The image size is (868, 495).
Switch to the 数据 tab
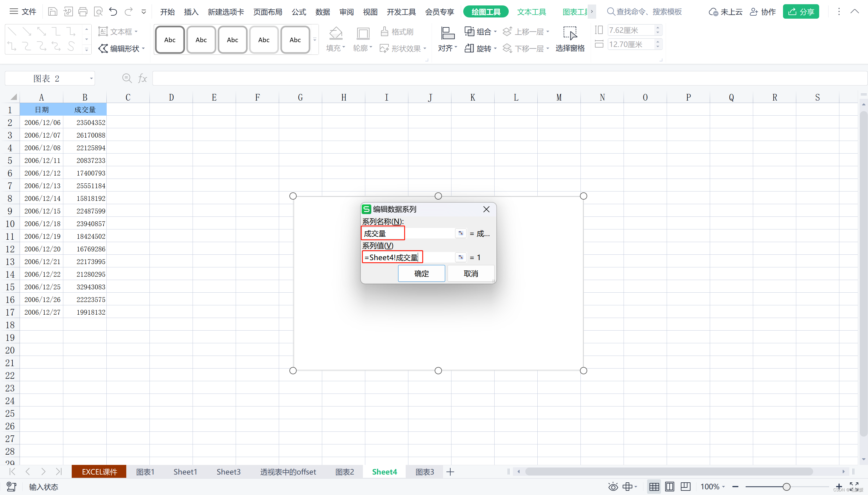(322, 12)
